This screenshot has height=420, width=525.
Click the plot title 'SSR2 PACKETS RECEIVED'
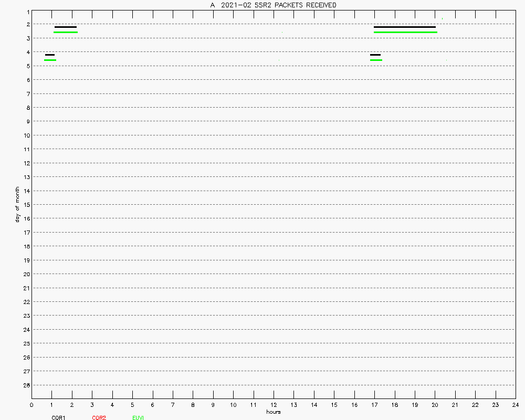click(x=273, y=5)
